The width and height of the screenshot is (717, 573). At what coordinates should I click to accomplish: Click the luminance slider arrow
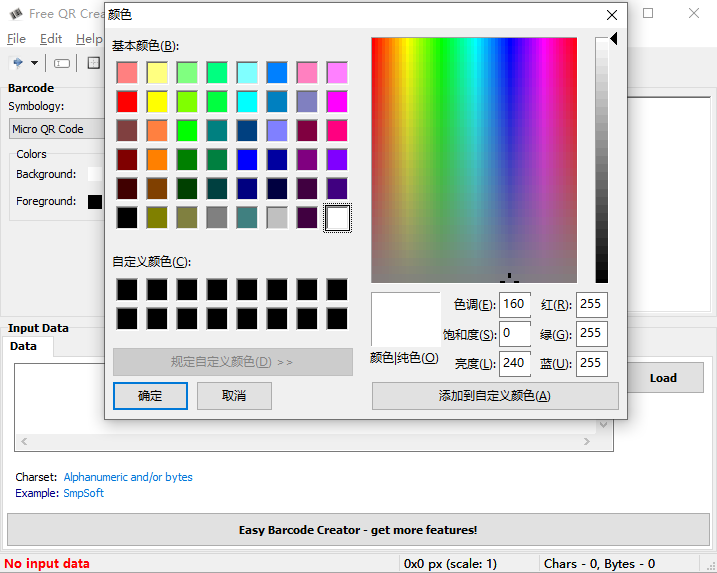(x=614, y=39)
